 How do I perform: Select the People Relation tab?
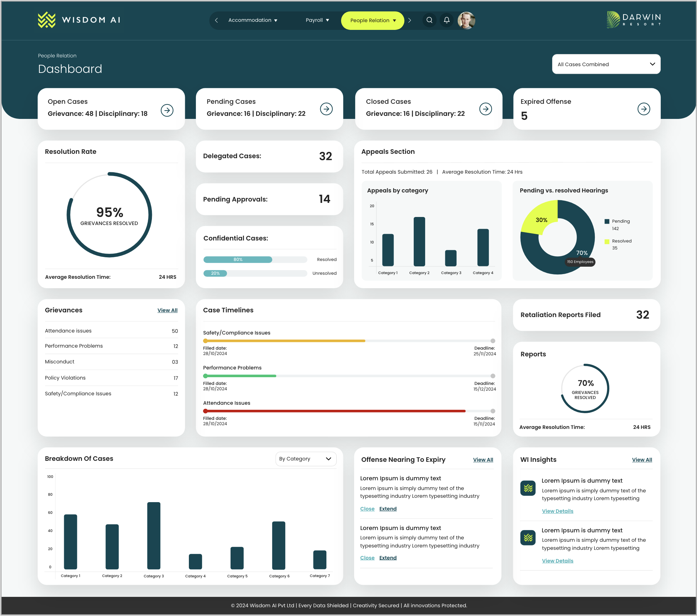point(372,20)
